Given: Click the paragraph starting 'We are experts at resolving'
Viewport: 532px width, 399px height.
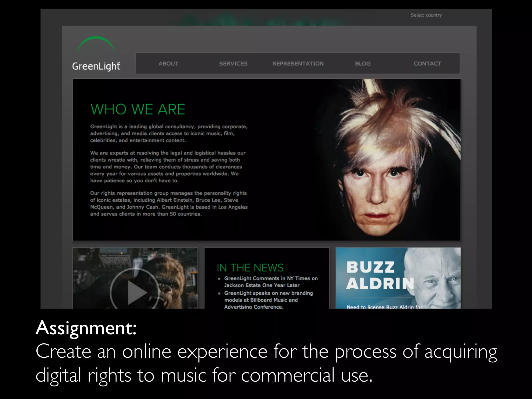Looking at the screenshot, I should point(168,167).
